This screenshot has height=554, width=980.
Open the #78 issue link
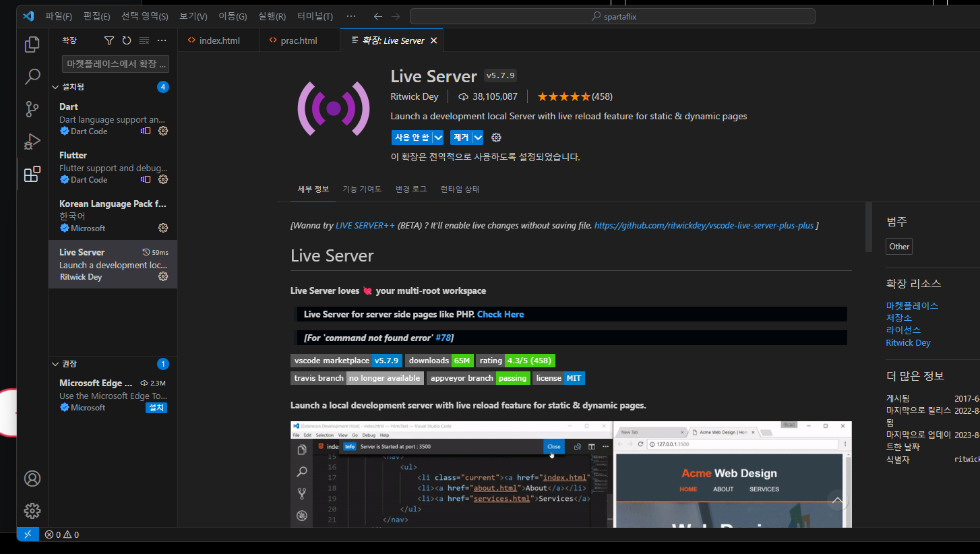coord(444,338)
